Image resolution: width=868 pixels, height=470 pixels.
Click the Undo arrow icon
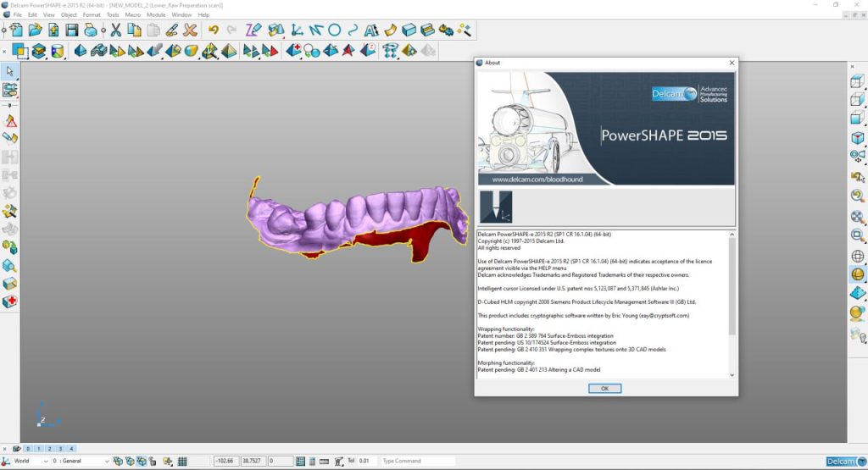click(x=213, y=30)
